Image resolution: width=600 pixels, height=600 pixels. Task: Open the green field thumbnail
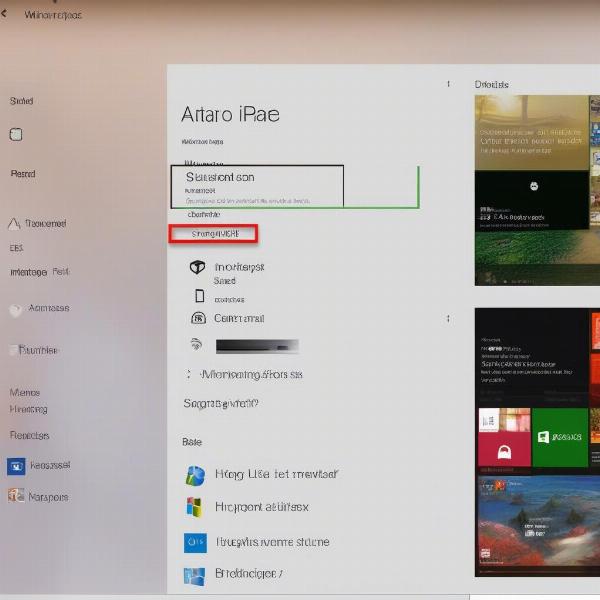(537, 256)
